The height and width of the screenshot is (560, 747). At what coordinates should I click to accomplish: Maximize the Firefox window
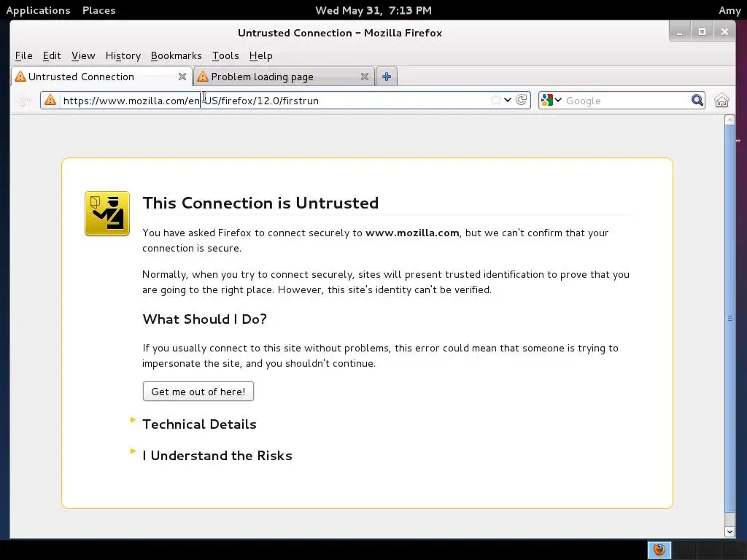click(702, 32)
